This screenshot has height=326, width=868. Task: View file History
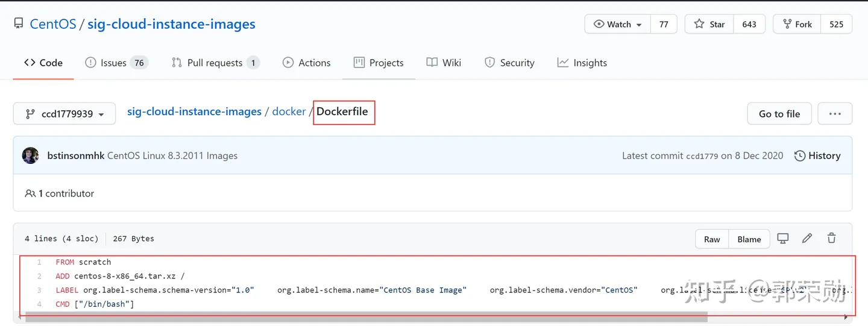click(x=817, y=155)
